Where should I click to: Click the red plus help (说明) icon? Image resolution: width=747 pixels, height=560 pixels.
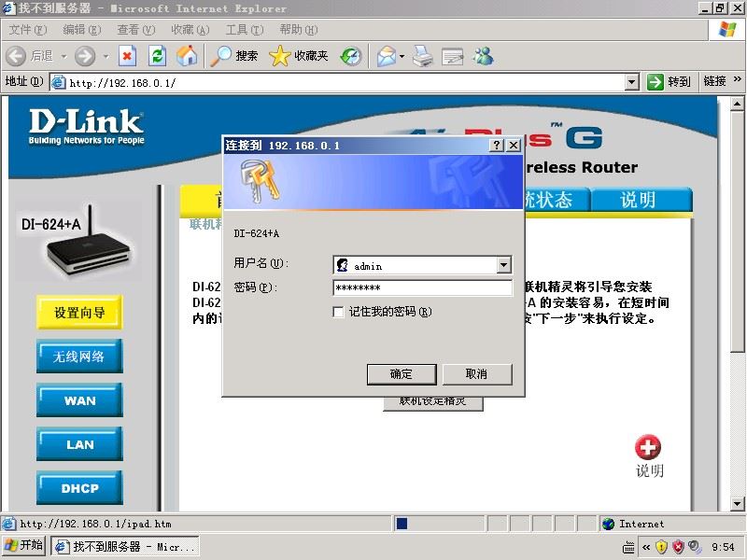coord(648,447)
